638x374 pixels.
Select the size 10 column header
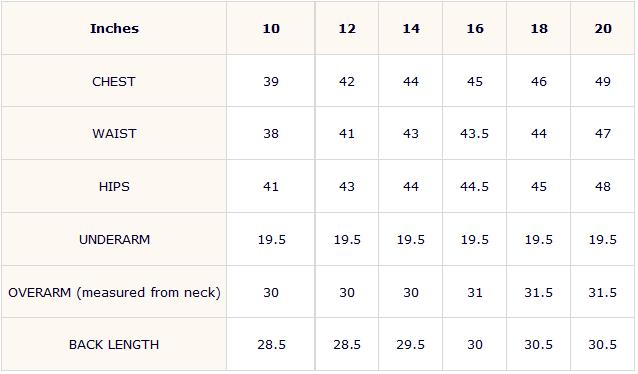coord(271,28)
